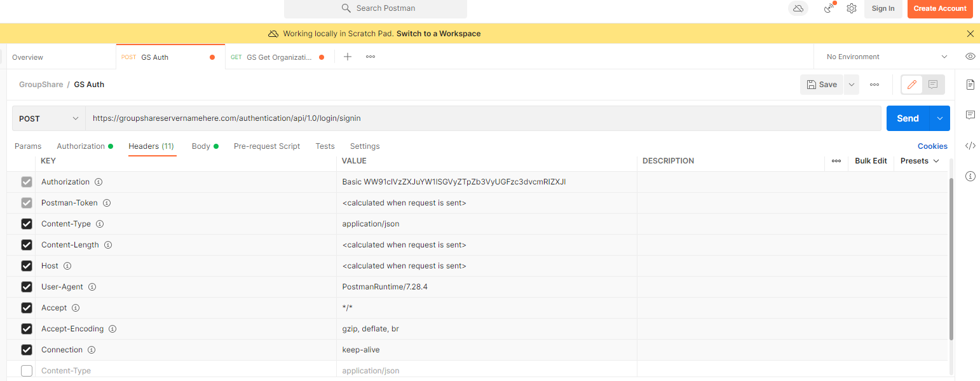
Task: Uncheck the Connection header
Action: click(x=27, y=350)
